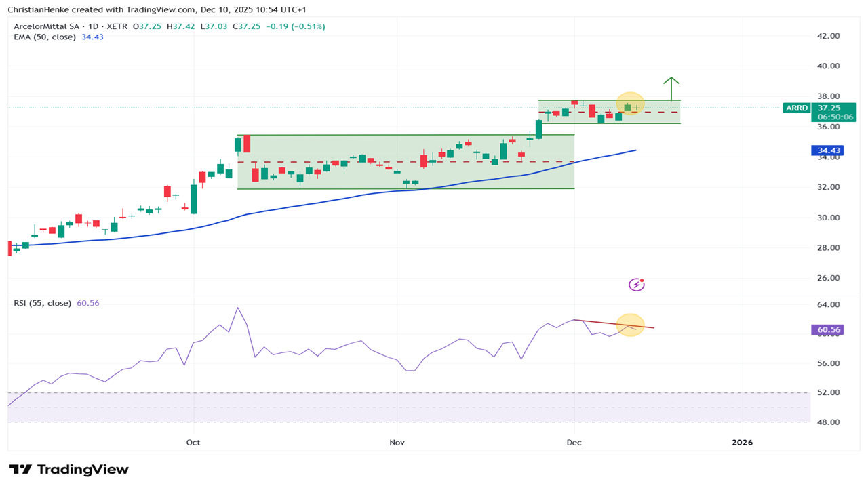The image size is (868, 488).
Task: Click the Oct label on time axis
Action: 193,443
